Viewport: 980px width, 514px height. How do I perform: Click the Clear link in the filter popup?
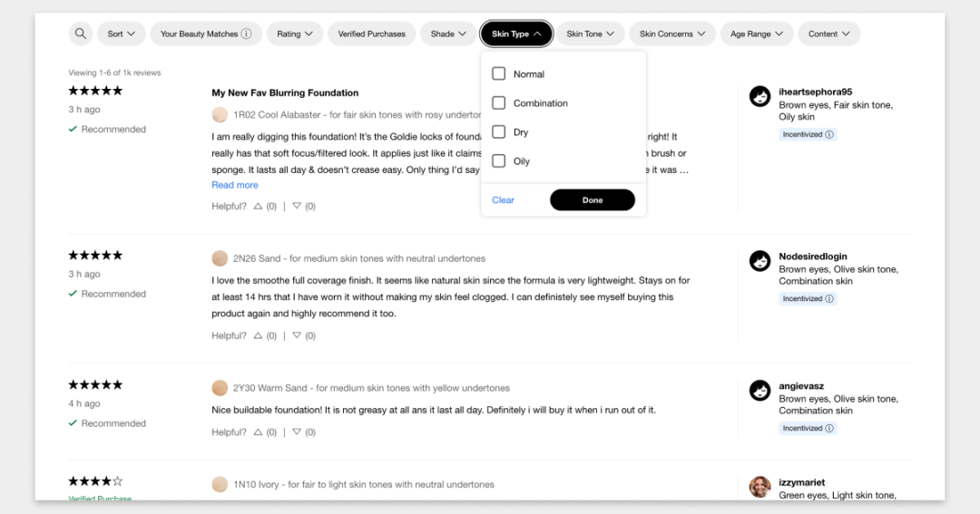(503, 199)
